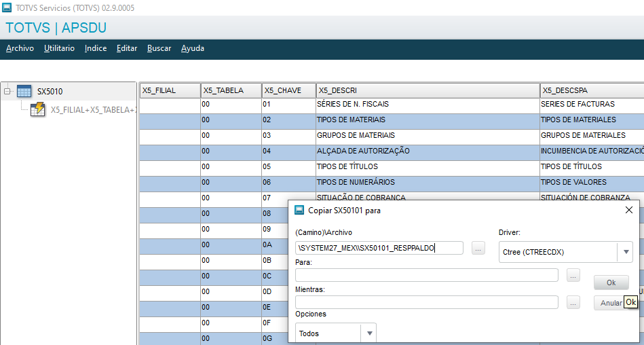This screenshot has width=644, height=345.
Task: Open the Editar menu
Action: click(x=127, y=48)
